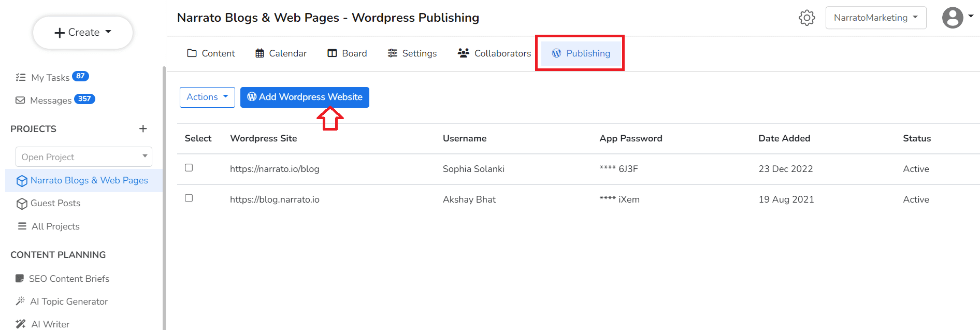Screen dimensions: 980x330
Task: Switch to the Content tab
Action: pos(211,53)
